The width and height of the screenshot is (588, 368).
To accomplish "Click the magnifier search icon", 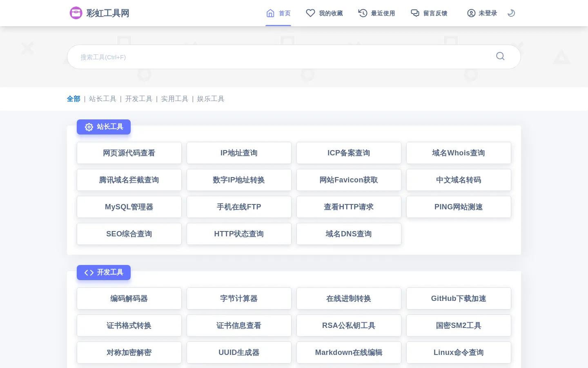I will click(x=500, y=56).
